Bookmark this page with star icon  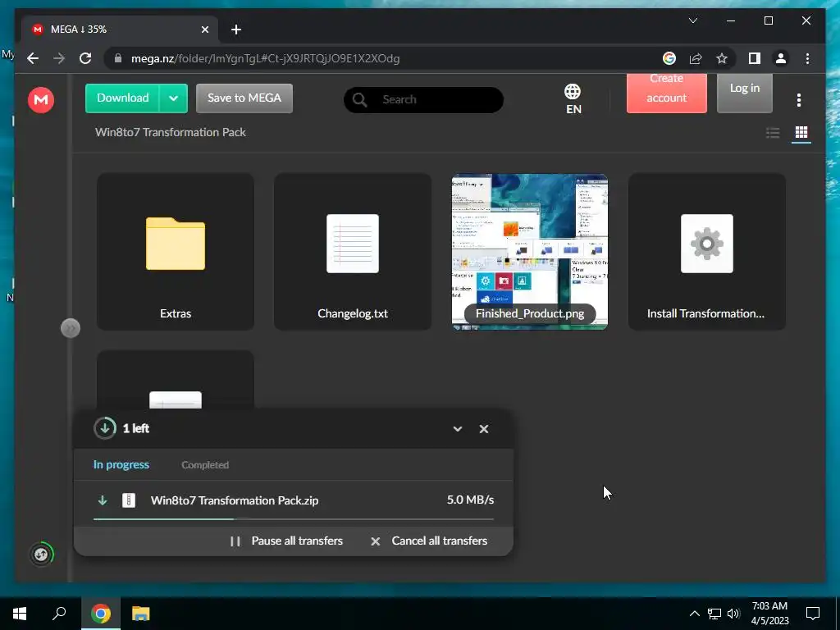click(x=722, y=58)
